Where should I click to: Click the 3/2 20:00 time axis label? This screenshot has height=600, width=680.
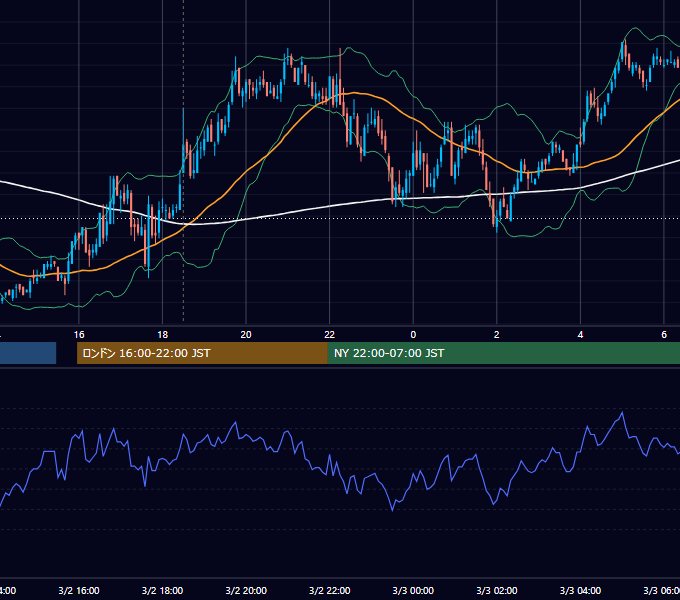tap(246, 590)
